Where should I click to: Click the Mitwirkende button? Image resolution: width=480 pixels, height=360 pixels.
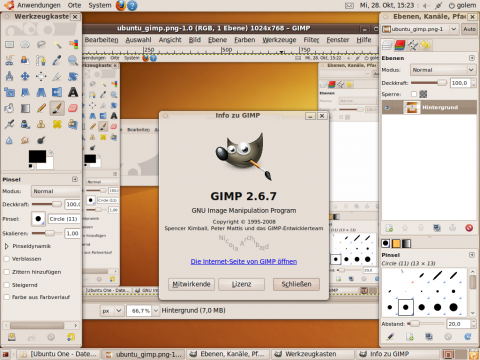(191, 284)
